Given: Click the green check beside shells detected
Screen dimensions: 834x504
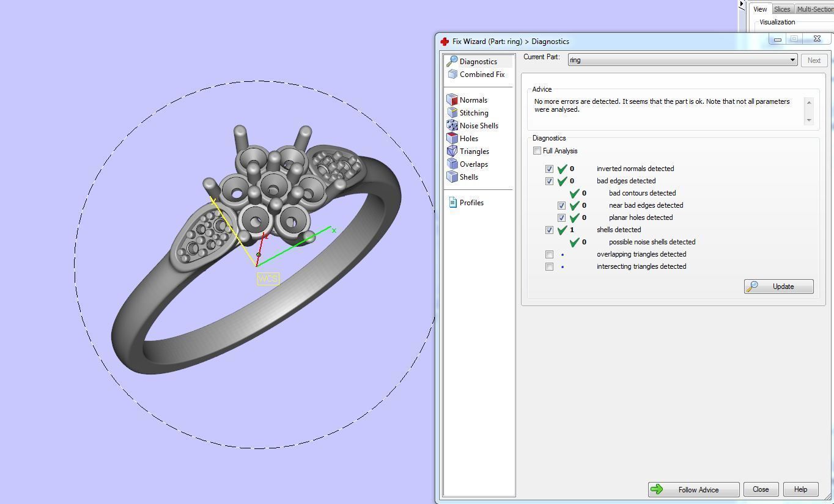Looking at the screenshot, I should pyautogui.click(x=562, y=230).
